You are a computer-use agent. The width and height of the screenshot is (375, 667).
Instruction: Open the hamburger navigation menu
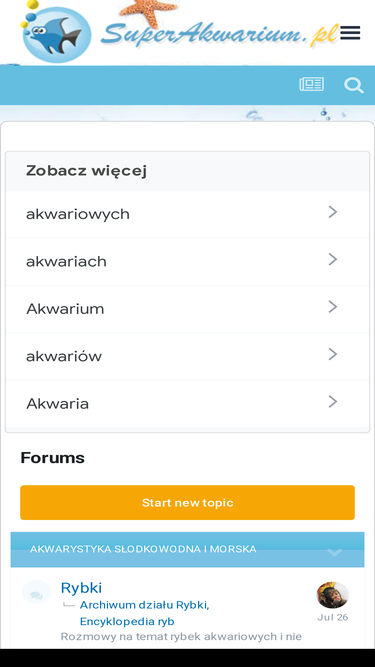click(x=350, y=33)
